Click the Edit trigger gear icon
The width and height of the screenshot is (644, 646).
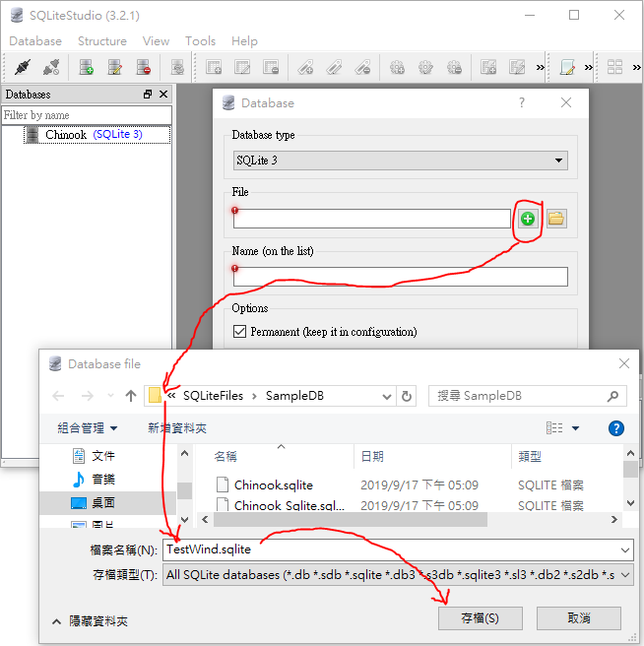point(425,67)
